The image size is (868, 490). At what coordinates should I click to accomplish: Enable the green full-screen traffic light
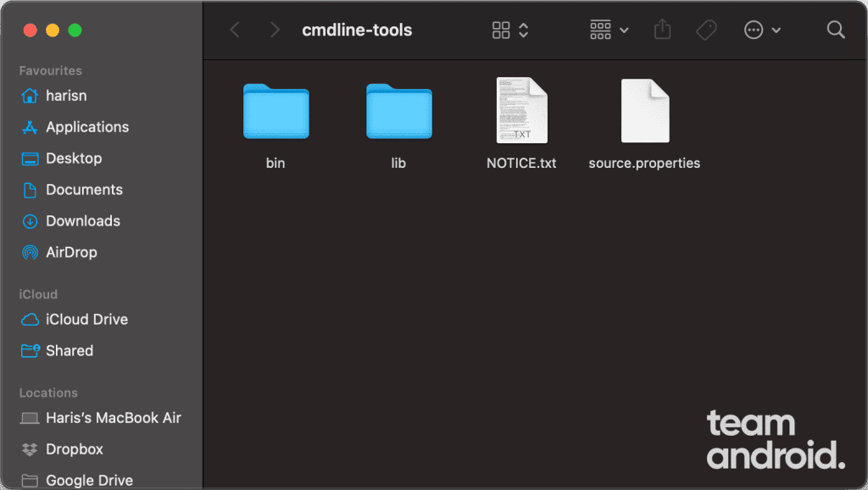tap(75, 30)
